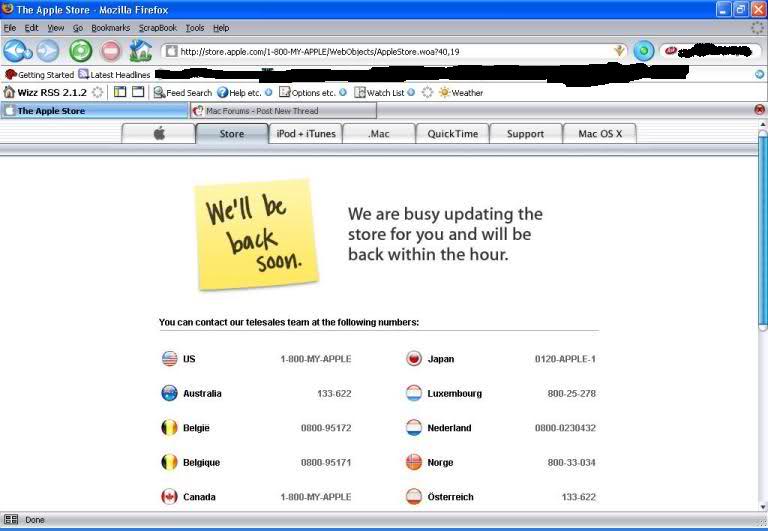The image size is (768, 531).
Task: Click the Nederland number 0800-0230432
Action: pyautogui.click(x=565, y=428)
